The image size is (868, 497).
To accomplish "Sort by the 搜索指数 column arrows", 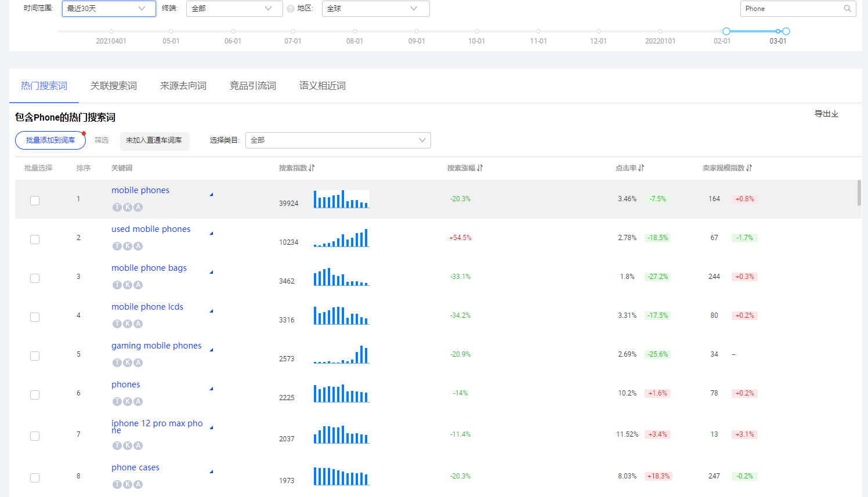I will tap(312, 168).
